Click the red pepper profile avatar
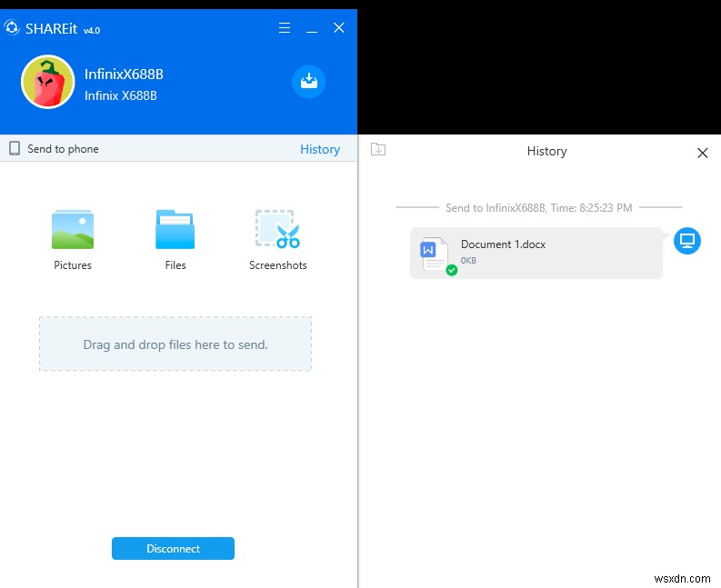The image size is (721, 588). coord(48,82)
